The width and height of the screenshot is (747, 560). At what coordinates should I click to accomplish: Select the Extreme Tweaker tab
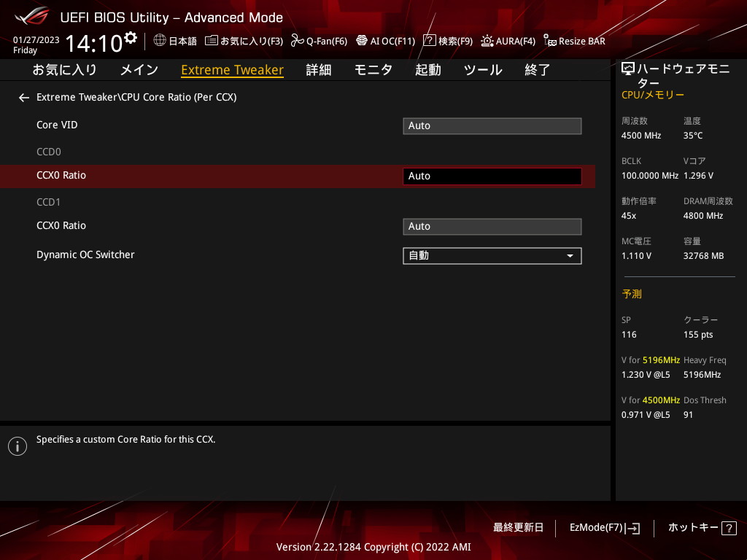point(233,70)
